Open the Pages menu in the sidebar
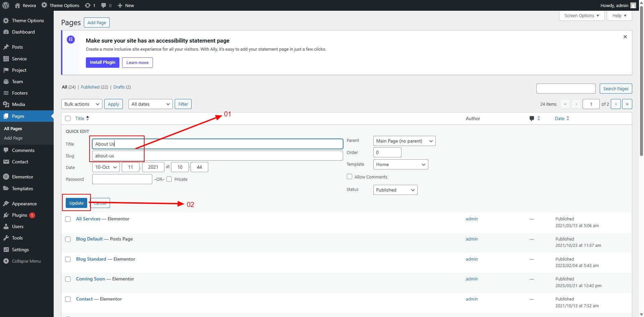The image size is (644, 317). [27, 116]
